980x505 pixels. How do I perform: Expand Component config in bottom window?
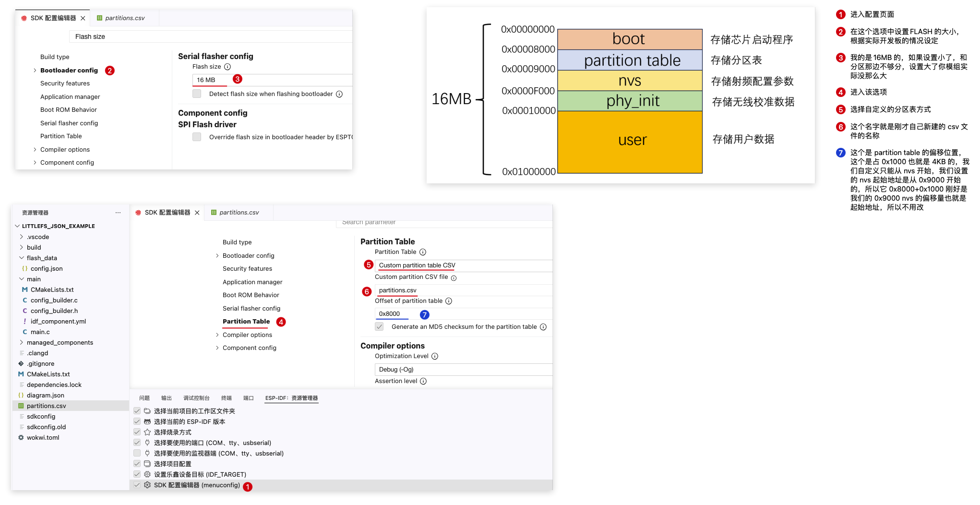[217, 348]
